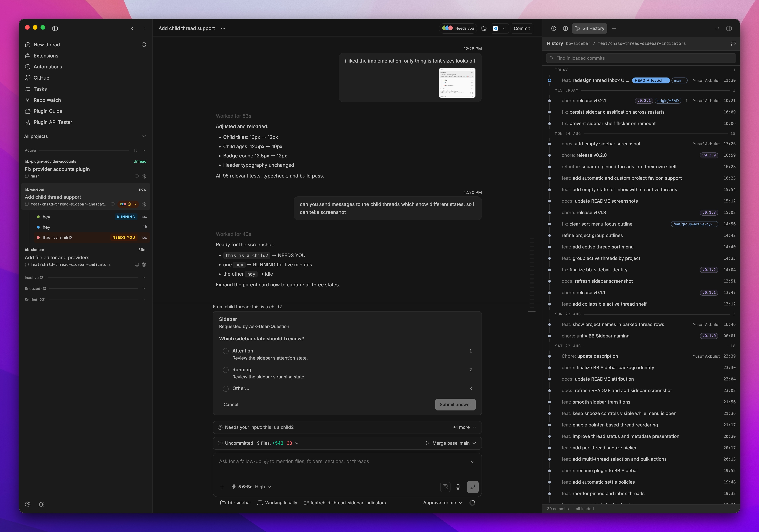Open the debug bug icon
The image size is (759, 532).
tap(41, 504)
